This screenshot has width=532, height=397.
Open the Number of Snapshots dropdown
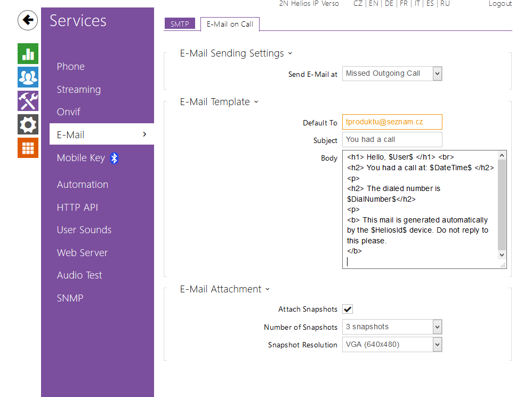click(392, 327)
